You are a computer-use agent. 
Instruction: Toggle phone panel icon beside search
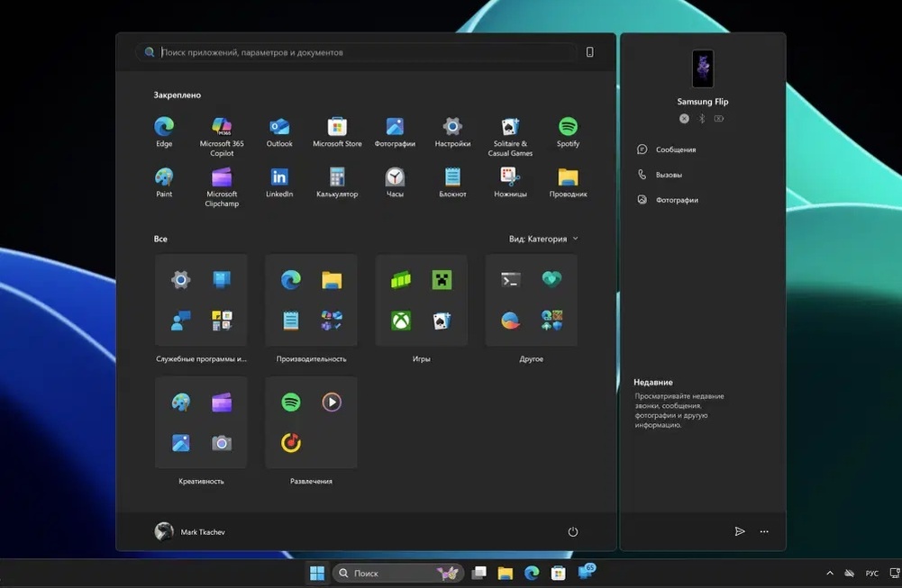pos(589,52)
